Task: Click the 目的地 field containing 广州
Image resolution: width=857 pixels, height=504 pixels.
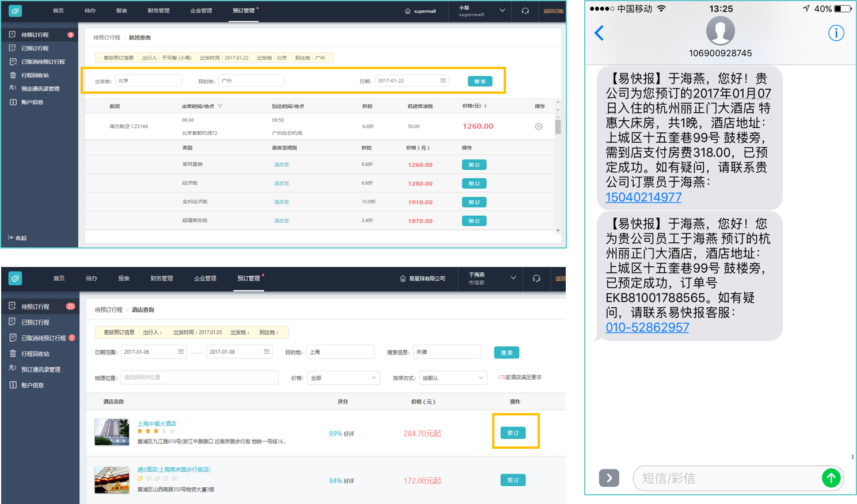Action: (x=251, y=81)
